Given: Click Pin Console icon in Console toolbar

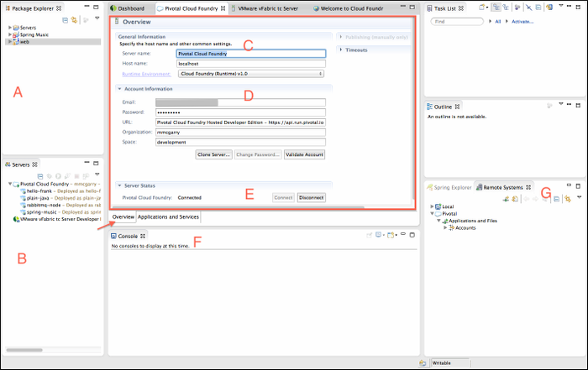Looking at the screenshot, I should pyautogui.click(x=370, y=235).
